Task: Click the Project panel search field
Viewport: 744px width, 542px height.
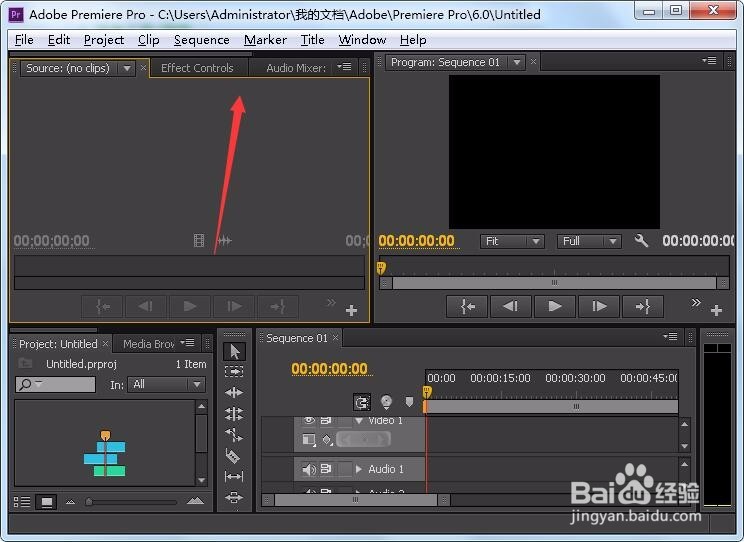Action: click(x=55, y=384)
